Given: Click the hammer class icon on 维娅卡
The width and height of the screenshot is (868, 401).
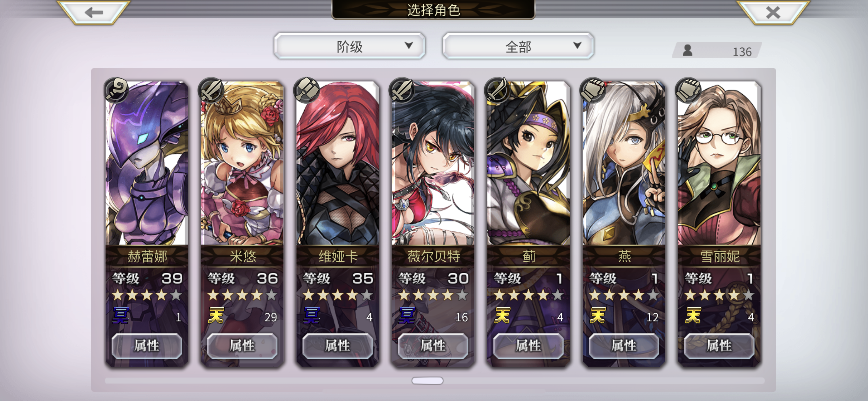Looking at the screenshot, I should (x=307, y=90).
